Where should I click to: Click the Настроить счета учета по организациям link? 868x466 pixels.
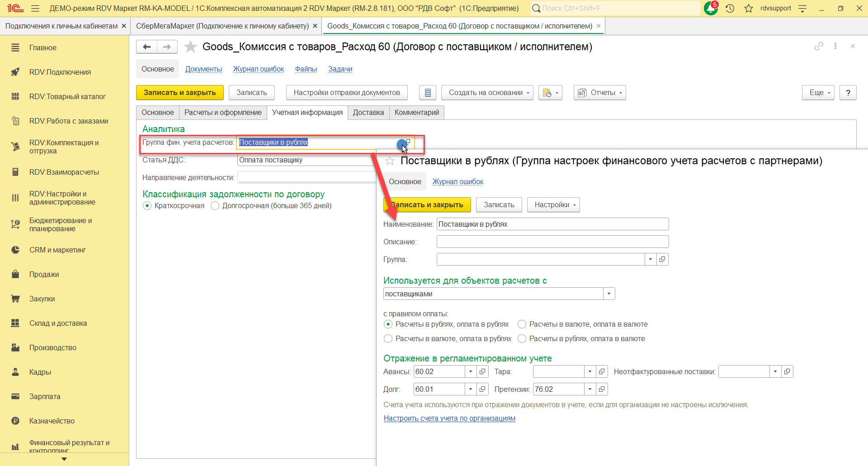tap(449, 418)
